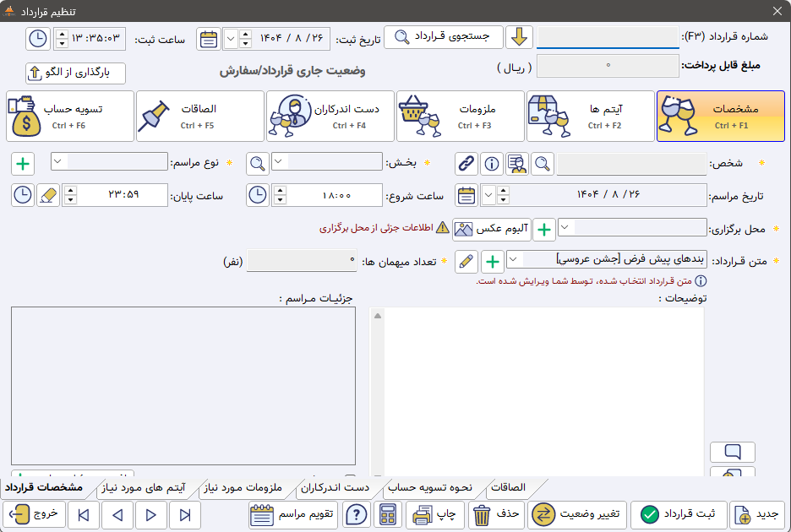Expand the متن قرارداد dropdown
The image size is (791, 532).
click(515, 259)
